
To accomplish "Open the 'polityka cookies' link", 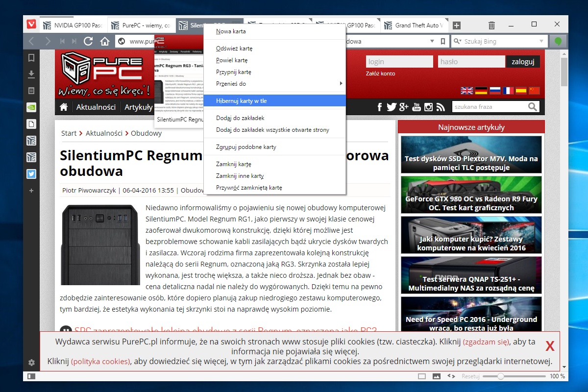I will pos(100,362).
